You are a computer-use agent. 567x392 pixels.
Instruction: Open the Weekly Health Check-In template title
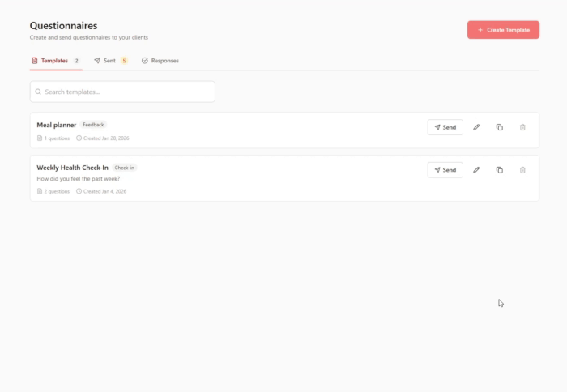[72, 168]
